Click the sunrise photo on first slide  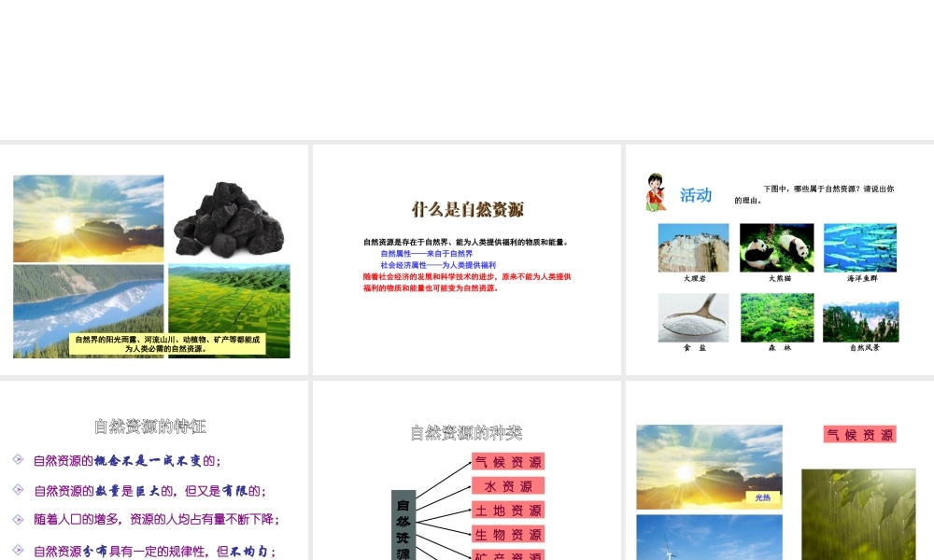click(x=88, y=218)
